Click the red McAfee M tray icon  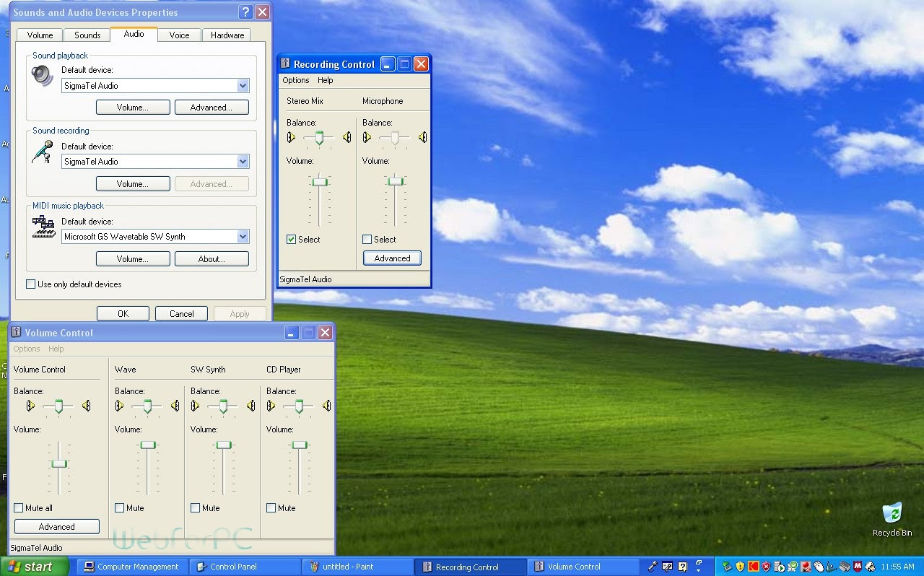point(858,567)
